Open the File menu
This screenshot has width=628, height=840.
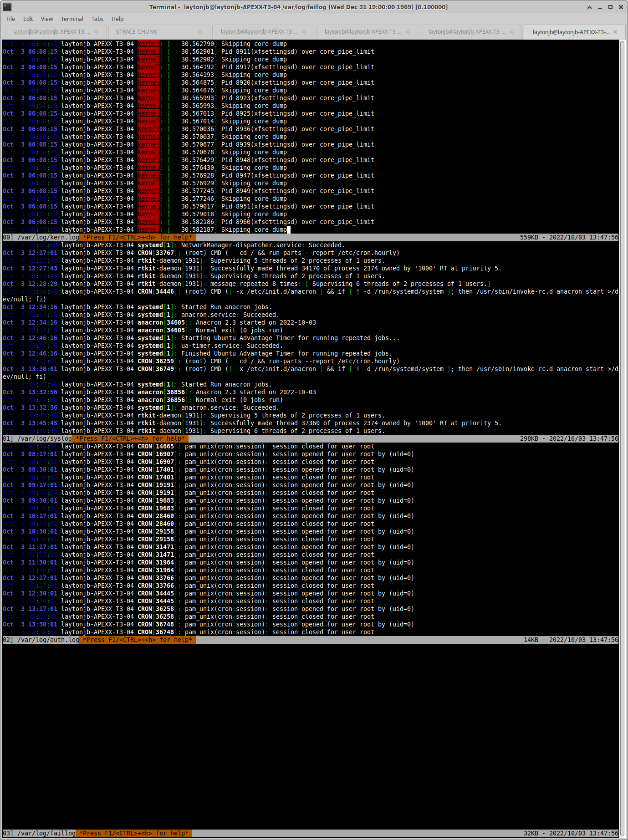tap(10, 19)
